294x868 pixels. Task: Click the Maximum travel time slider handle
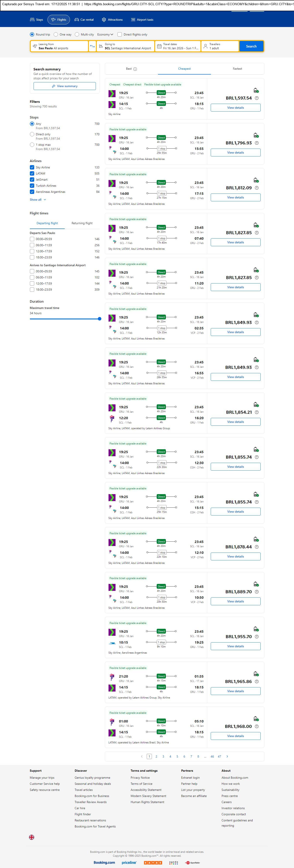(99, 319)
